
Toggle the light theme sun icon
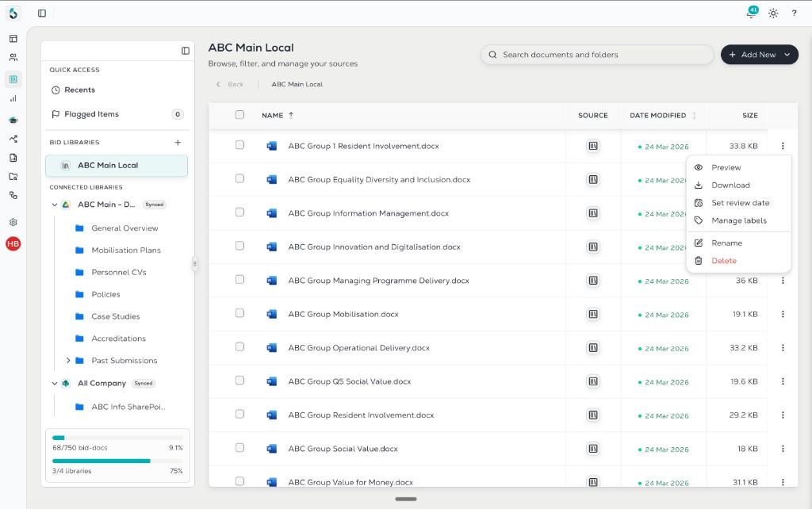tap(773, 13)
